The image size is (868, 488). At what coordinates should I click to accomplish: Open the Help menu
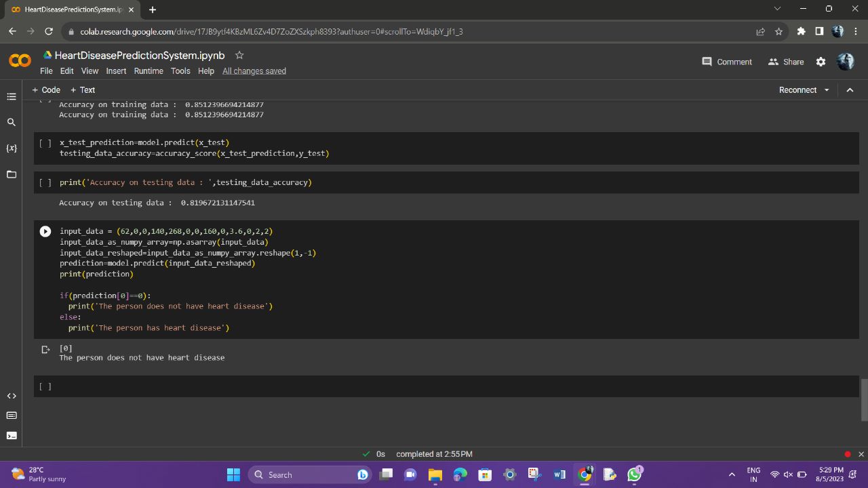click(206, 71)
